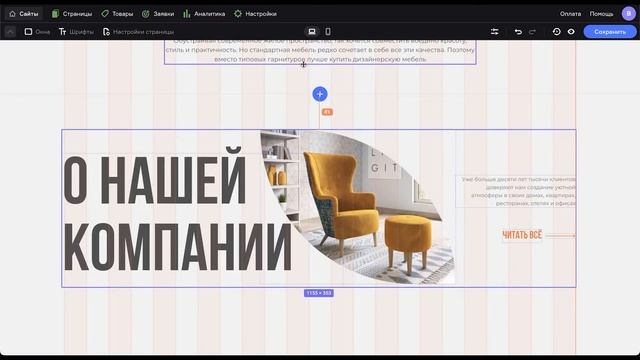The width and height of the screenshot is (640, 360).
Task: Select the heading О НАШЕЙ КОМПАНИИ
Action: coord(177,209)
